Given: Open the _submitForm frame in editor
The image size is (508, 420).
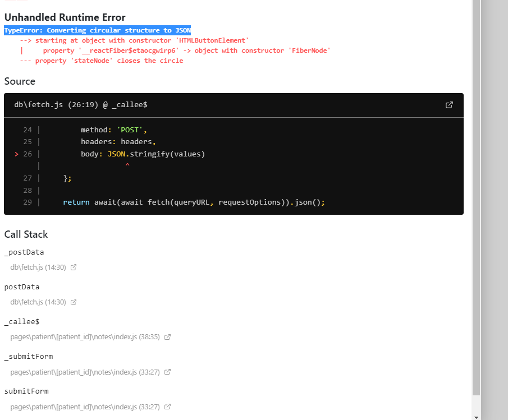Looking at the screenshot, I should coord(167,372).
